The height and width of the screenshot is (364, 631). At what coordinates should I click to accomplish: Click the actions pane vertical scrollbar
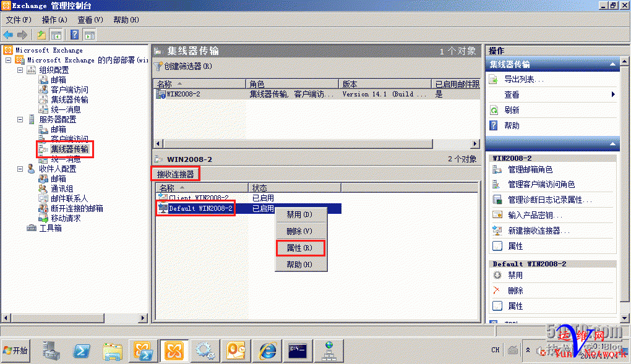(625, 190)
